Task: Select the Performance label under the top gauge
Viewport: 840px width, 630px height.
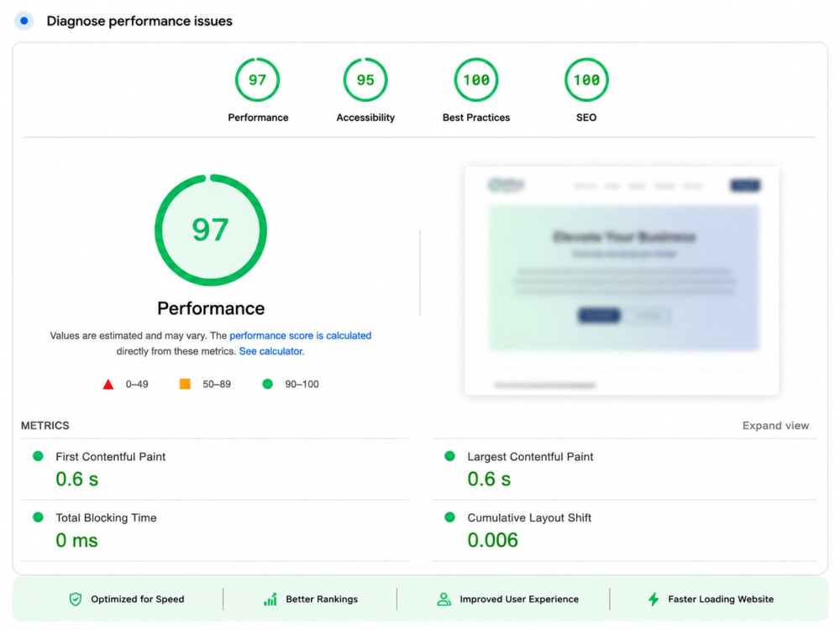Action: pos(258,118)
